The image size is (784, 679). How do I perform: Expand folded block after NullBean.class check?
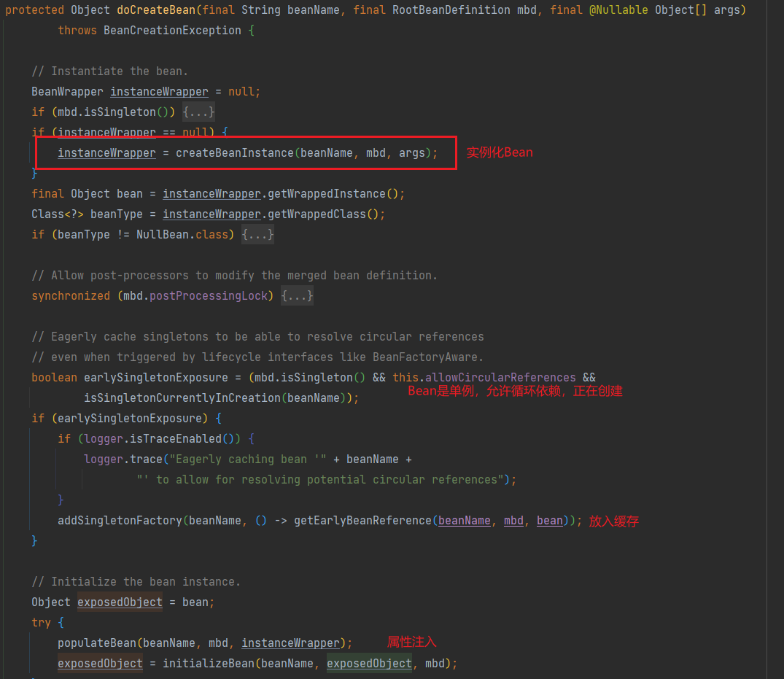(x=258, y=235)
